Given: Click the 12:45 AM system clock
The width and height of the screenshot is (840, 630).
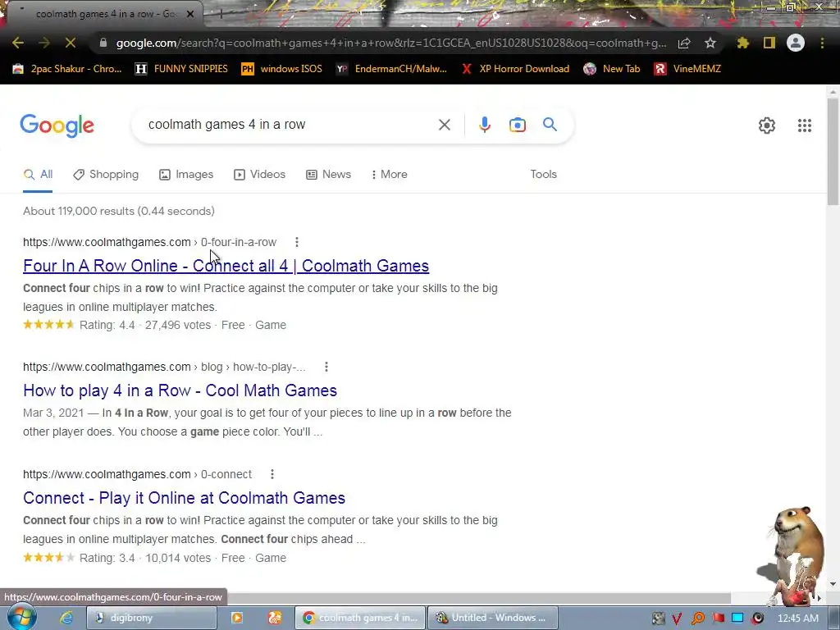Looking at the screenshot, I should pos(797,619).
